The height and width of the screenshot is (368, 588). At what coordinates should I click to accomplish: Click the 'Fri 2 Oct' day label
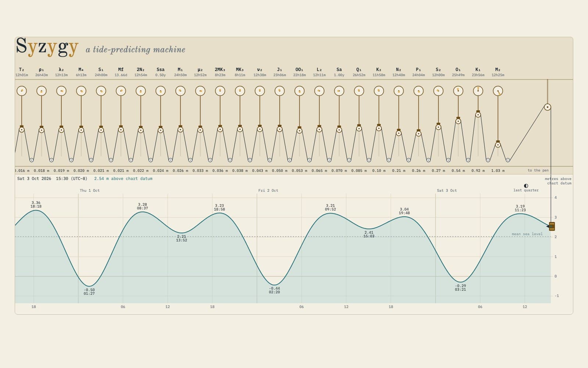[x=268, y=191]
